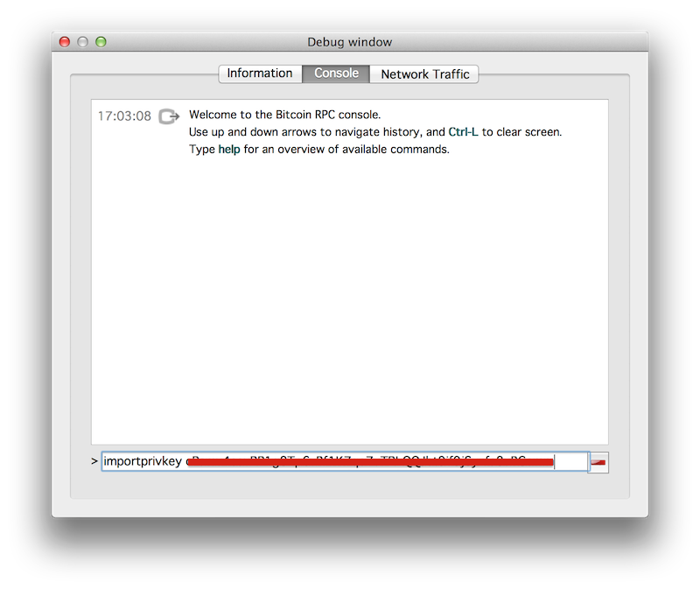Image resolution: width=700 pixels, height=589 pixels.
Task: Click the importprivkey command input field
Action: pyautogui.click(x=345, y=461)
